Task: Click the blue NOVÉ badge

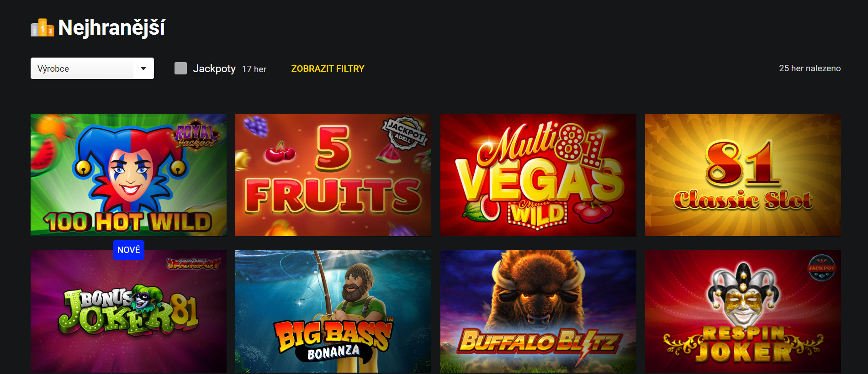Action: pyautogui.click(x=128, y=250)
